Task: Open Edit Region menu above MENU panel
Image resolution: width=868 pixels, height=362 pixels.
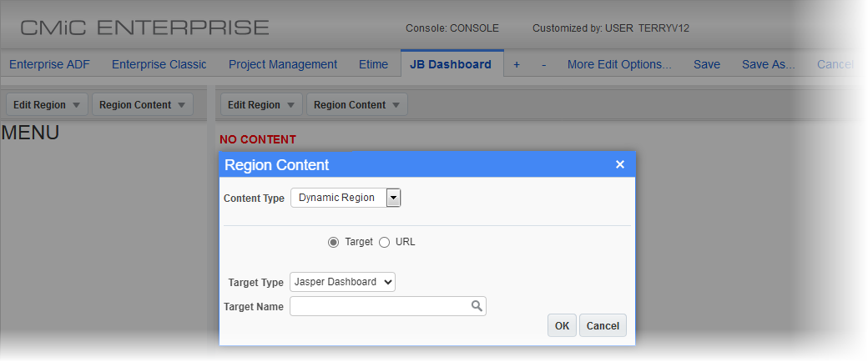Action: (x=47, y=104)
